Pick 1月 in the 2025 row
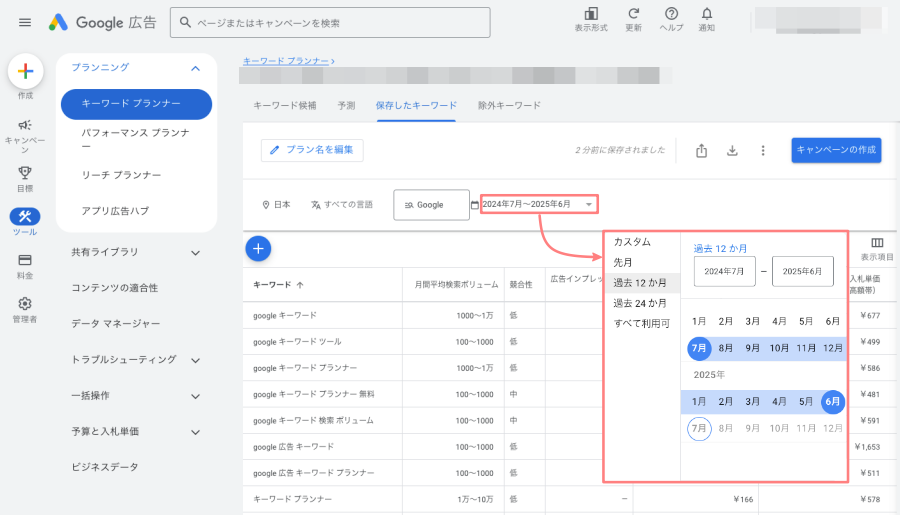Viewport: 900px width, 515px height. coord(699,402)
